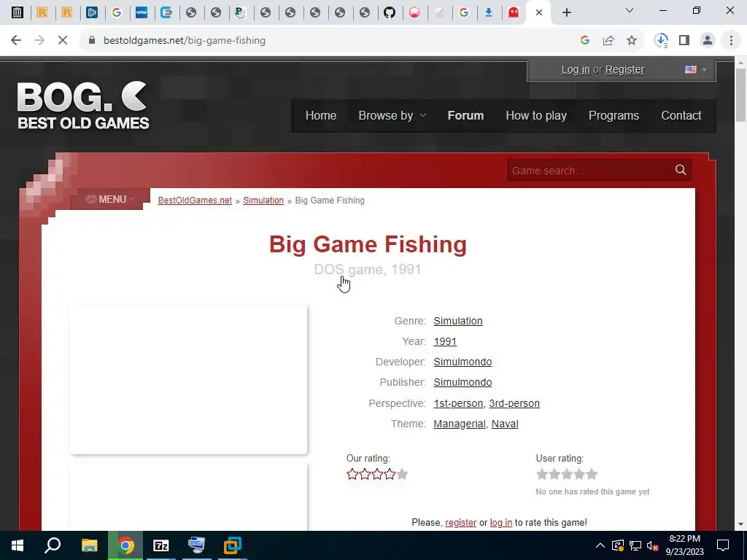This screenshot has width=747, height=560.
Task: Stop loading the page
Action: pyautogui.click(x=63, y=41)
